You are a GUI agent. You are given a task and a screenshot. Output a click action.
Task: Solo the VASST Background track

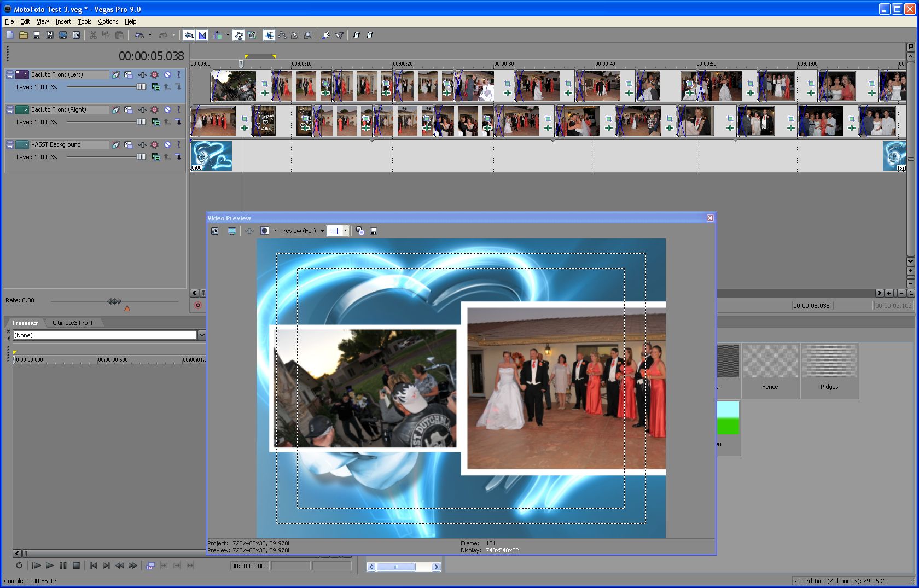(x=178, y=144)
